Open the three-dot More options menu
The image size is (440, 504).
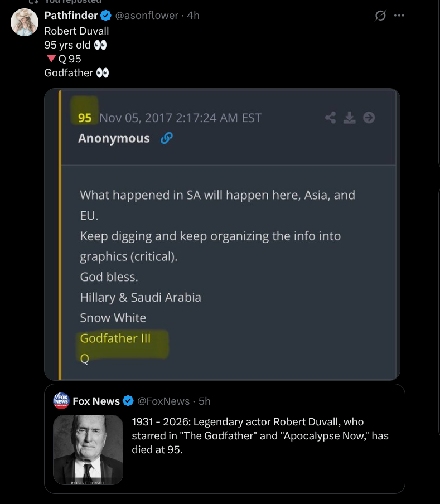tap(399, 16)
